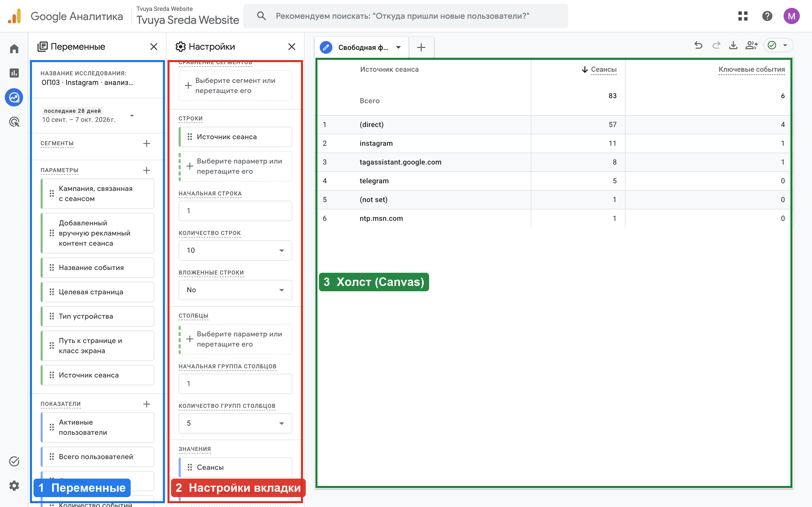Sort by the Сеансы column header
This screenshot has width=812, height=507.
pyautogui.click(x=603, y=69)
